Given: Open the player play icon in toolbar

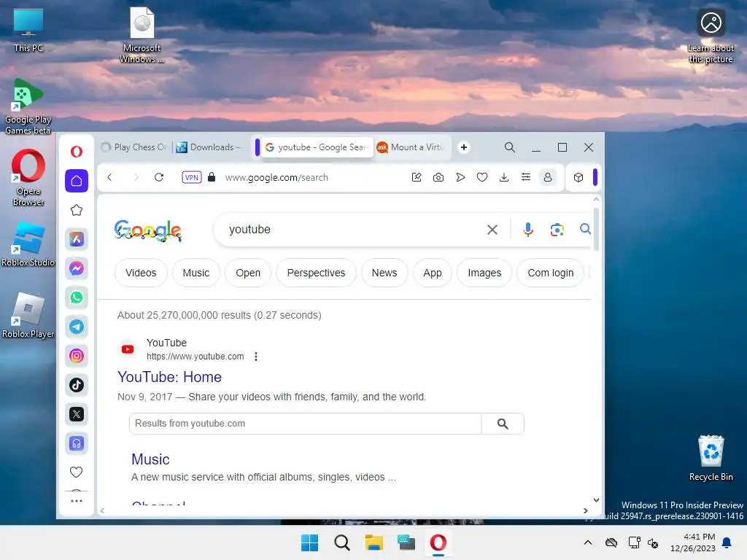Looking at the screenshot, I should pos(460,177).
